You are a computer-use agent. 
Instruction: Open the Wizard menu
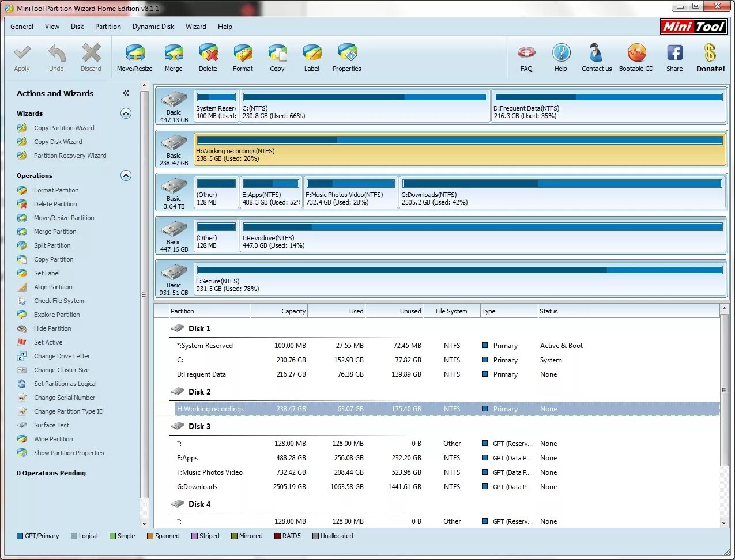pos(196,27)
